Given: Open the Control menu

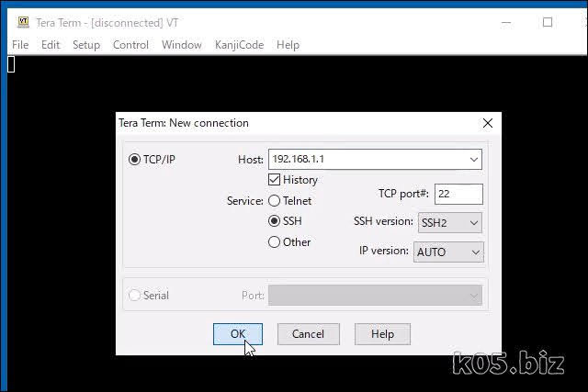Looking at the screenshot, I should 130,45.
